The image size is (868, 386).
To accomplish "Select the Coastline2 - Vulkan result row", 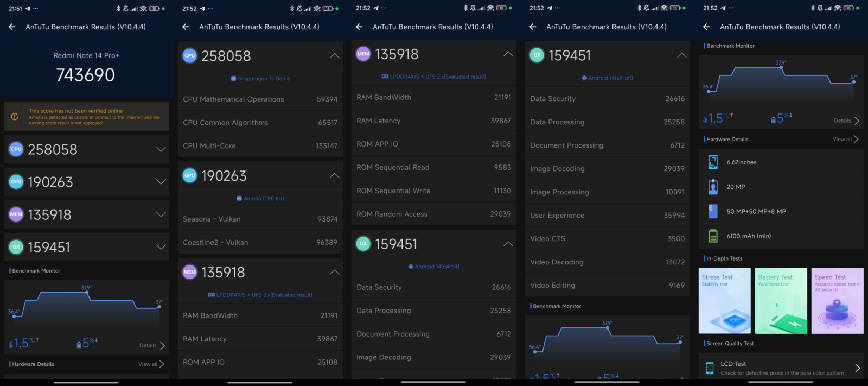I will [x=260, y=242].
